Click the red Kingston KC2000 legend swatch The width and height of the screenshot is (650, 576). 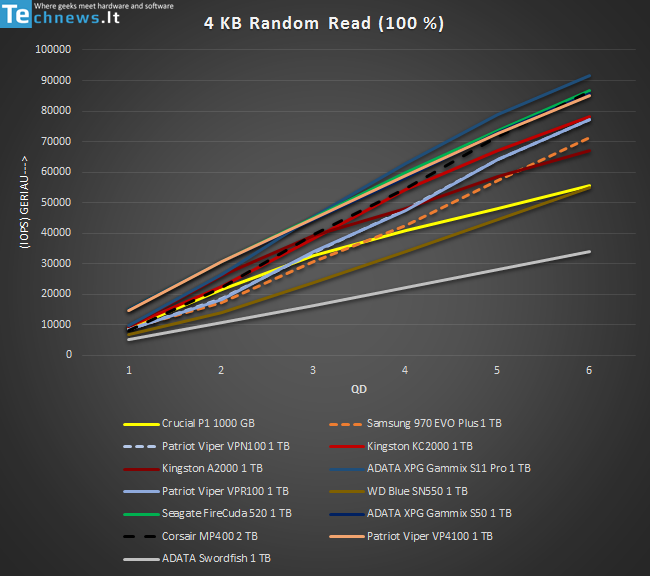tap(347, 447)
